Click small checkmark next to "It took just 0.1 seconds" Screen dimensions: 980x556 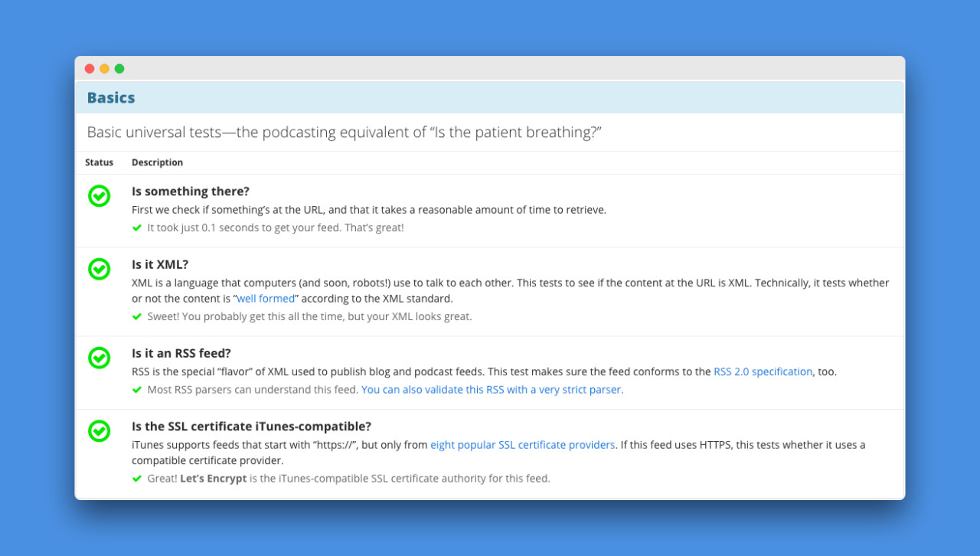point(137,227)
